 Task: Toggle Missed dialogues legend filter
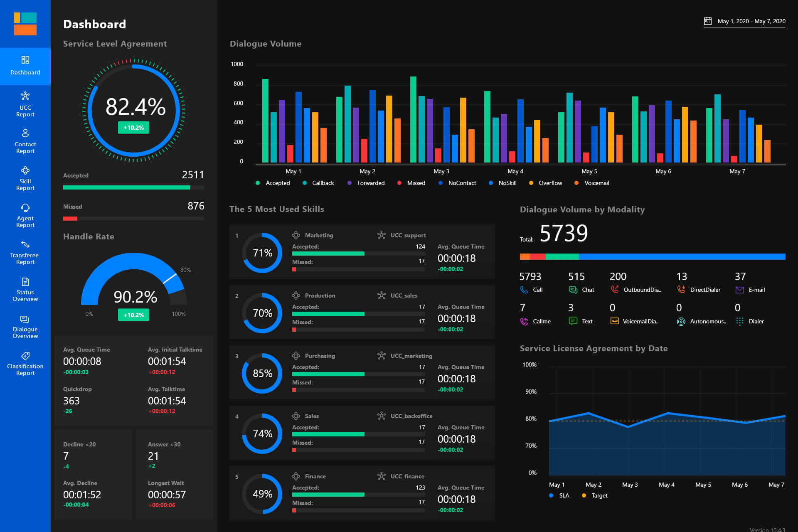399,183
